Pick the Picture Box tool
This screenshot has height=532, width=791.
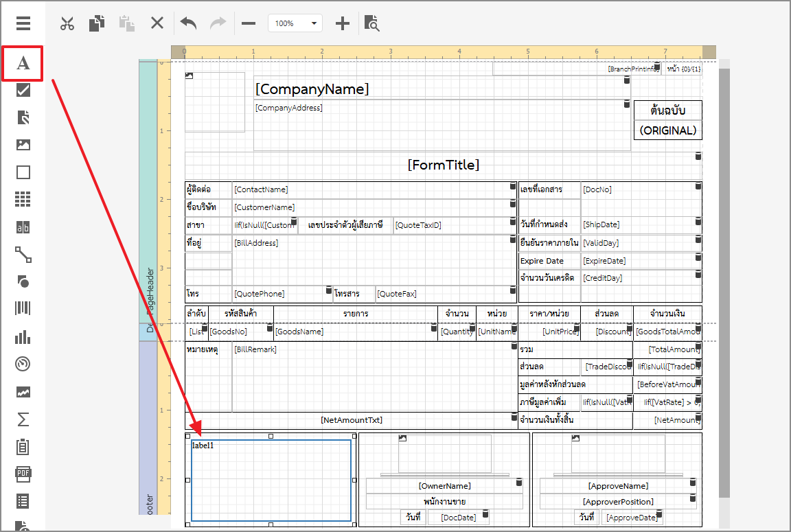(23, 145)
